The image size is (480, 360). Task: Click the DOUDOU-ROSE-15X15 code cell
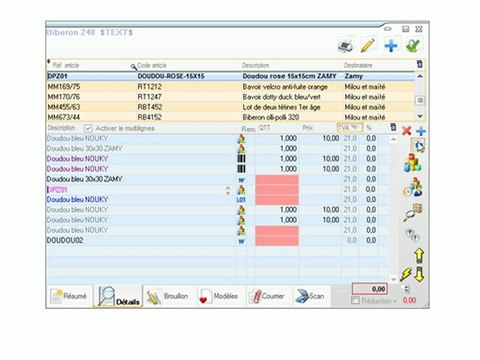(171, 76)
